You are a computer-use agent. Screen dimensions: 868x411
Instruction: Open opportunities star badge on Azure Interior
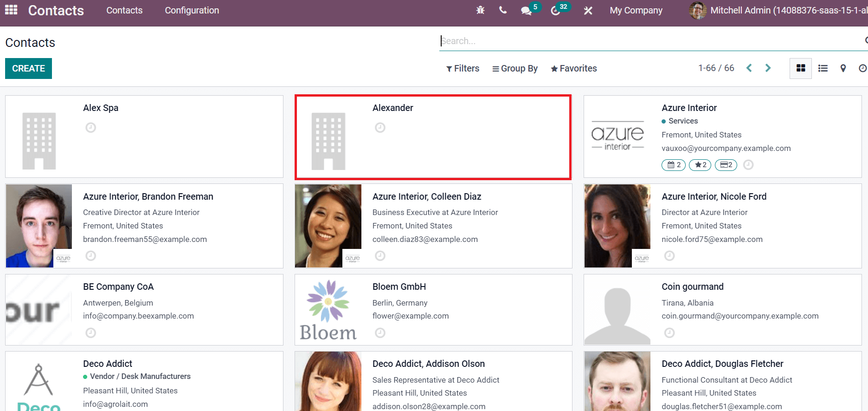tap(700, 165)
